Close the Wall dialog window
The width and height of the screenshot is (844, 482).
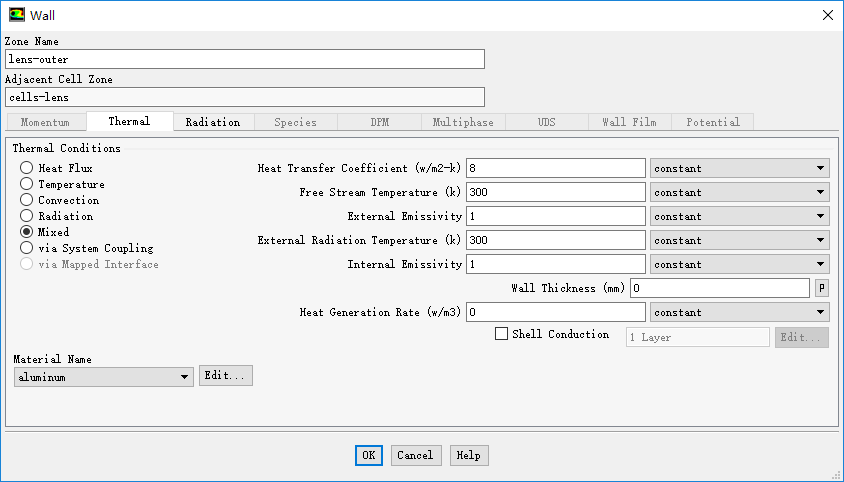(x=826, y=14)
